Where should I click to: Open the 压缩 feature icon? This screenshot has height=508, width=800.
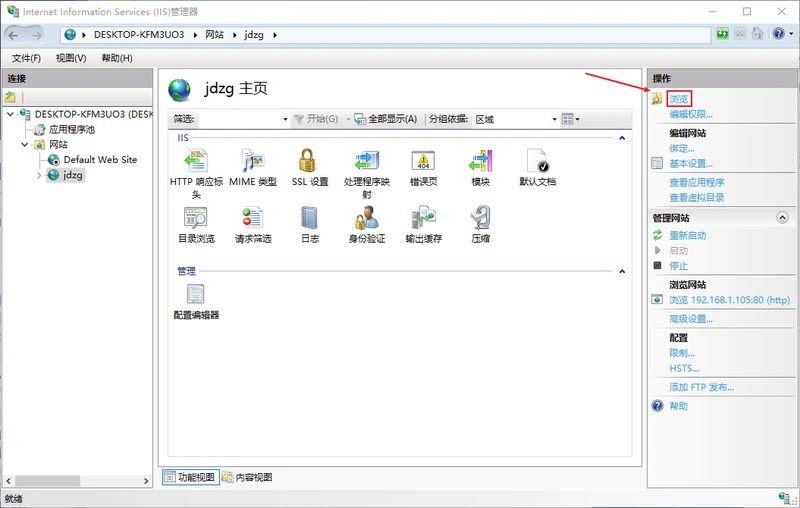480,218
